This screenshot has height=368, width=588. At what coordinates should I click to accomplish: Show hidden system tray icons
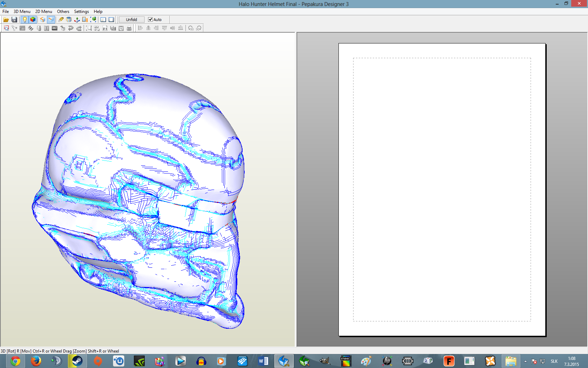pos(525,361)
